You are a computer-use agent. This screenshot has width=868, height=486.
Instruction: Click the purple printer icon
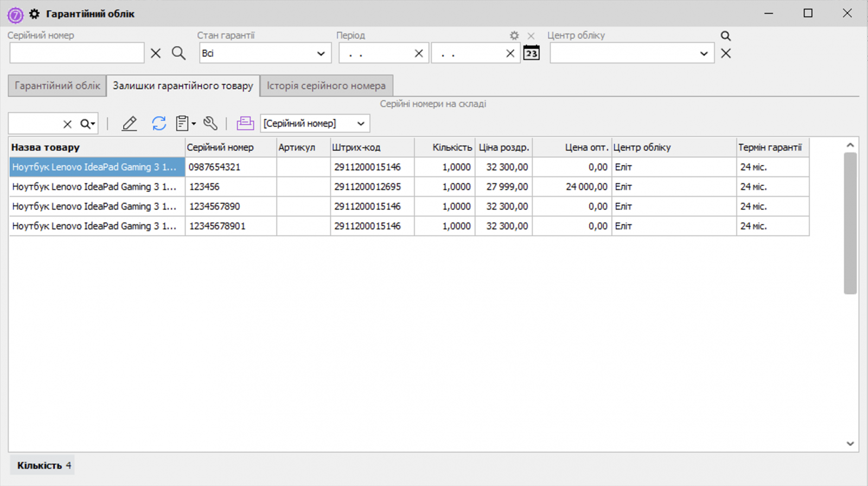click(x=245, y=124)
